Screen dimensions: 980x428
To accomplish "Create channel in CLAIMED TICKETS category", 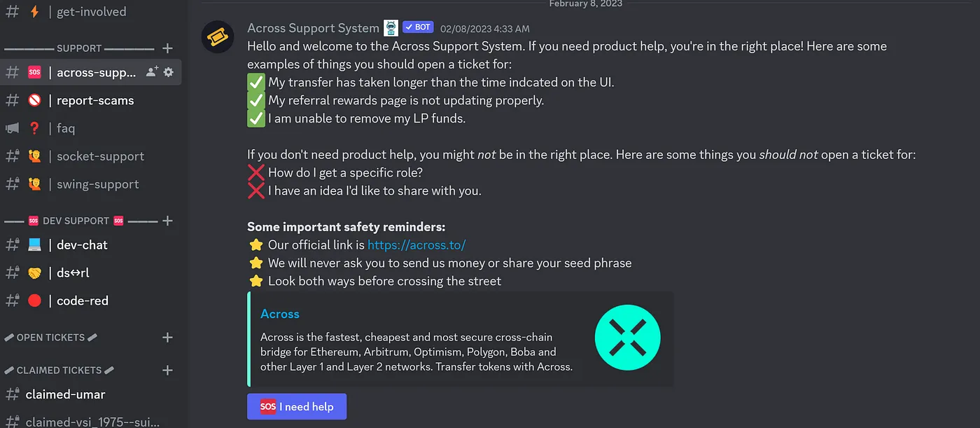I will (167, 370).
